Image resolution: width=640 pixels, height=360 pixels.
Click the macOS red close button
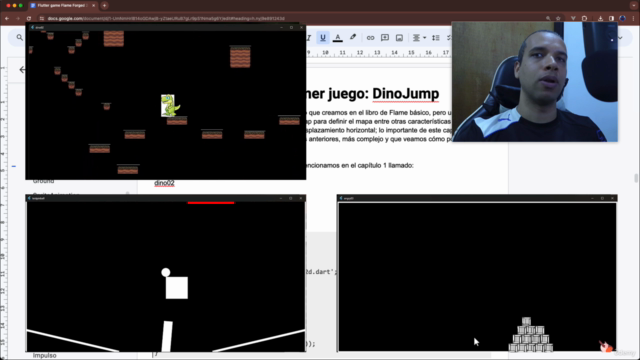click(x=8, y=6)
